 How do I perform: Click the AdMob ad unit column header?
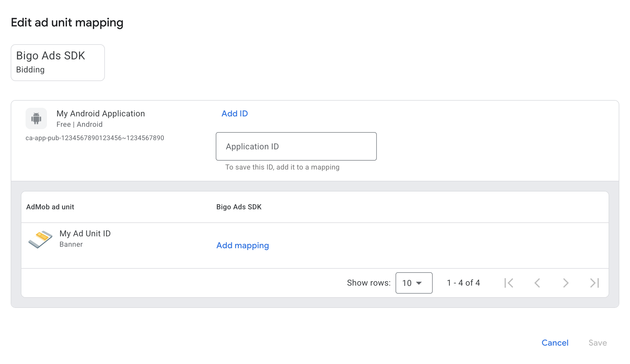click(50, 207)
